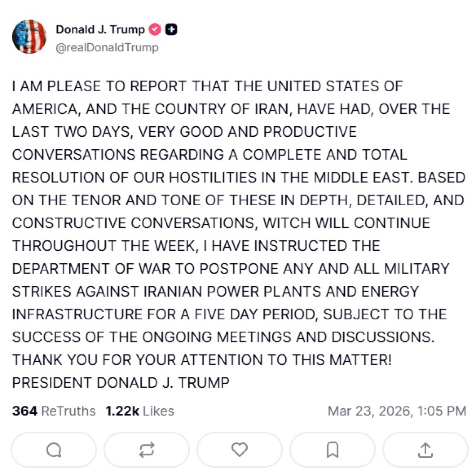Open the share options panel

tap(425, 450)
